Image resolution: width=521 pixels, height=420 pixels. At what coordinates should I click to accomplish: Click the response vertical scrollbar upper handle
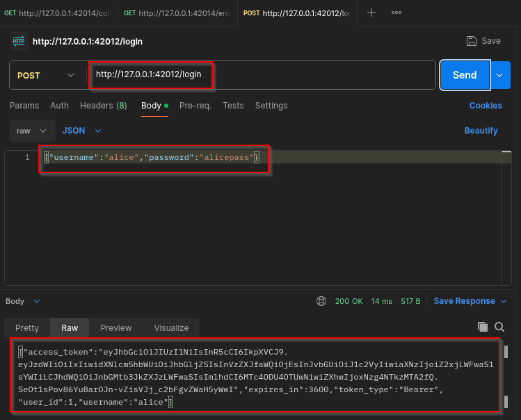pos(506,352)
